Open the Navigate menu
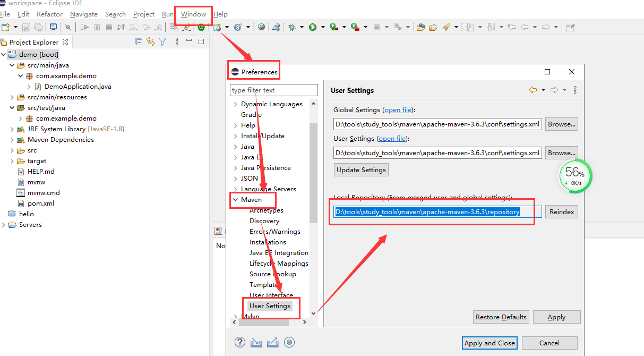 (84, 14)
